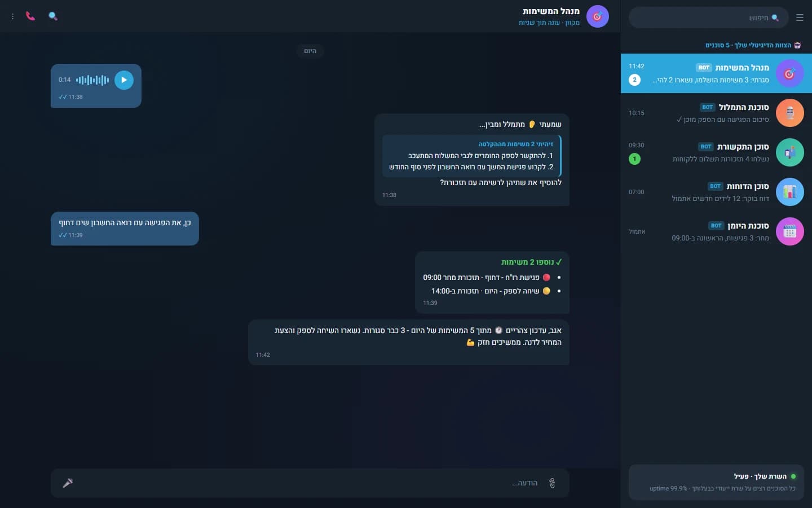The image size is (812, 508).
Task: Click the unread badge on מנהל המשימות
Action: click(634, 80)
